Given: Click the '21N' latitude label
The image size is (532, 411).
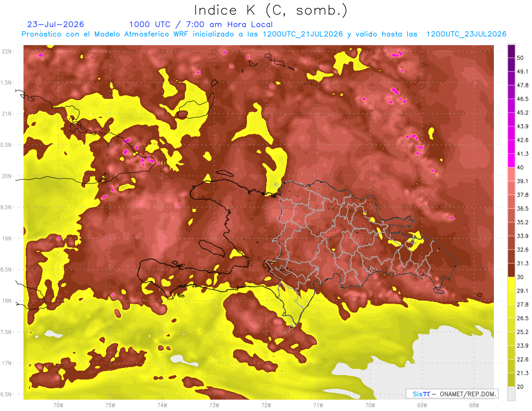Looking at the screenshot, I should [6, 114].
